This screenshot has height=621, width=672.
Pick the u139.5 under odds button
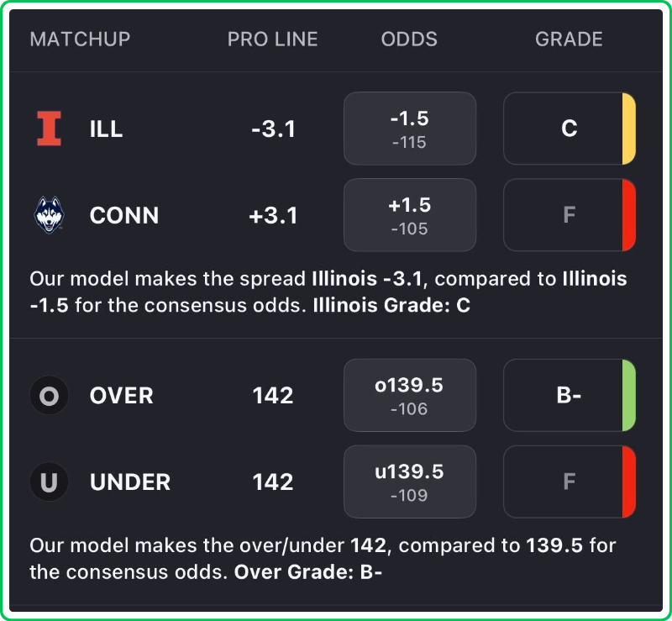pos(409,482)
